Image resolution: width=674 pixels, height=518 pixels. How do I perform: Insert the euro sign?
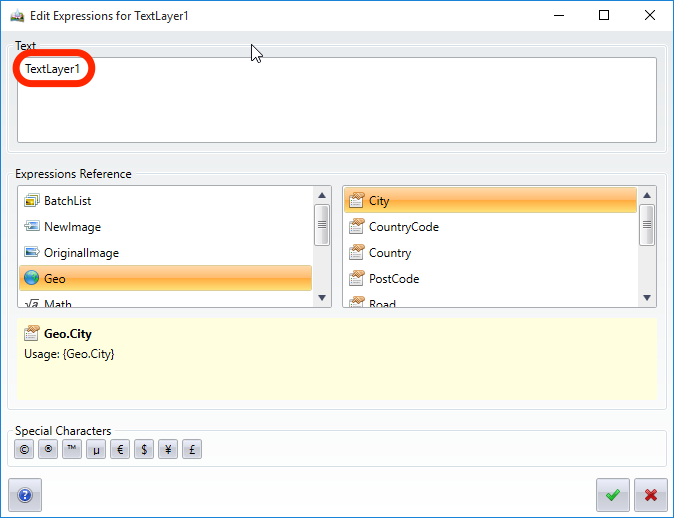point(120,450)
